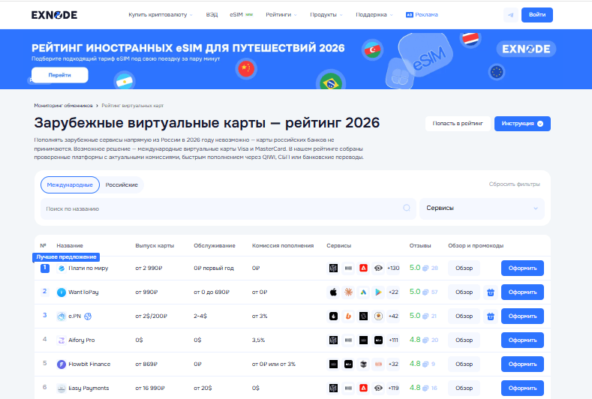Image resolution: width=592 pixels, height=399 pixels.
Task: Click the Лучшее предложение badge
Action: coord(66,257)
